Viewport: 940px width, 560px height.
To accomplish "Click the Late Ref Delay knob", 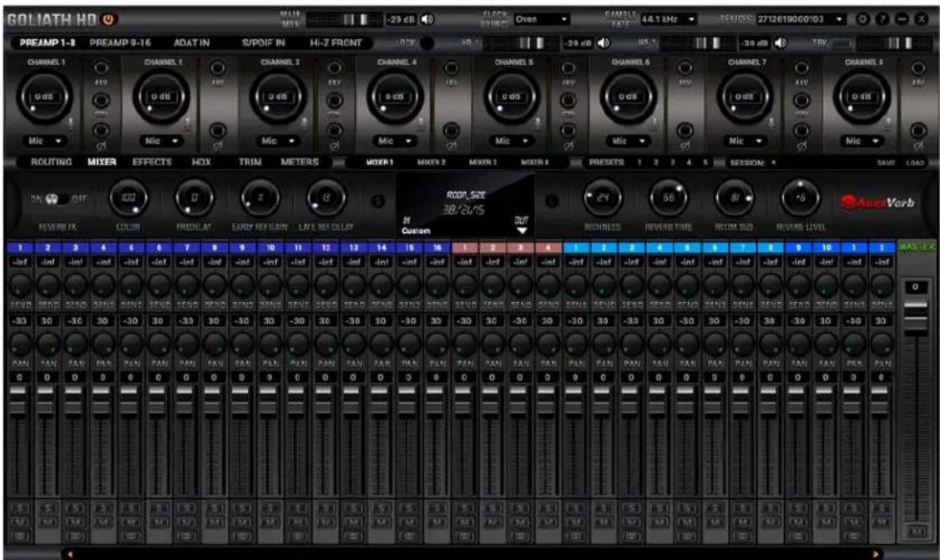I will tap(326, 198).
